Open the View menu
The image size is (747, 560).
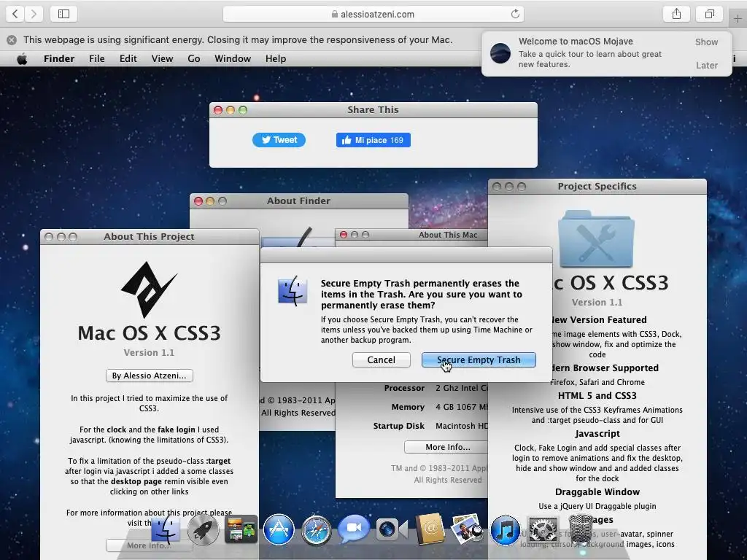162,58
